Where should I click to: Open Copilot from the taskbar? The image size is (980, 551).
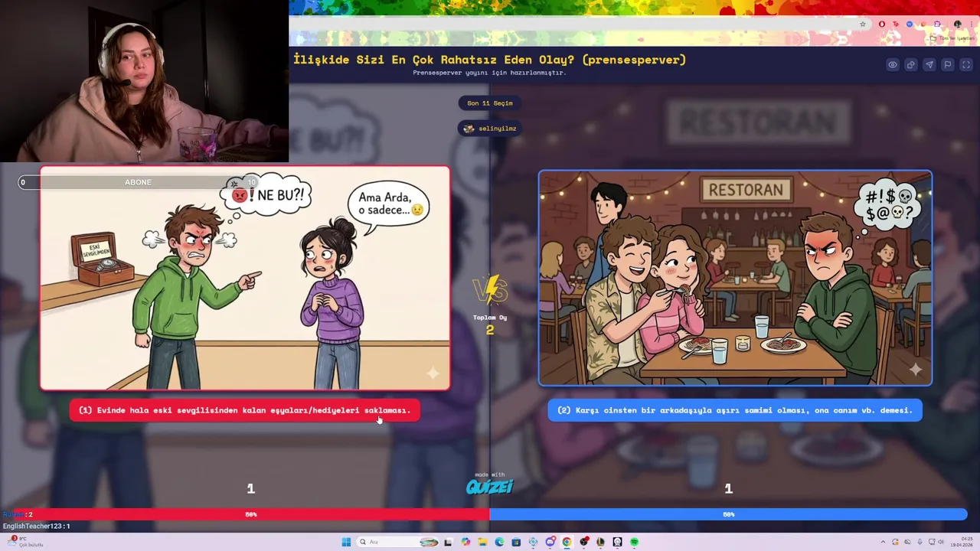(465, 542)
